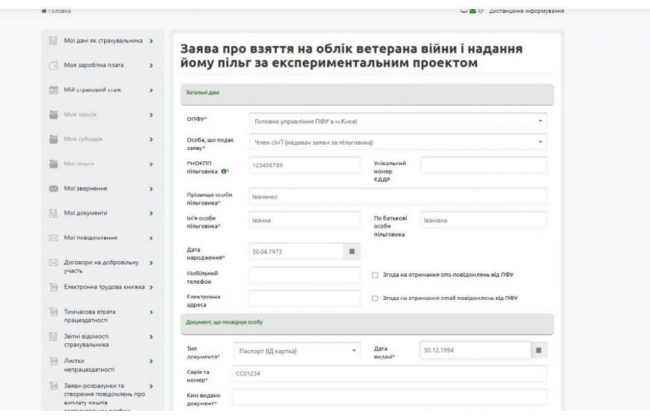650x420 pixels.
Task: Click mail icon beside Мої повідомлення
Action: pos(53,238)
